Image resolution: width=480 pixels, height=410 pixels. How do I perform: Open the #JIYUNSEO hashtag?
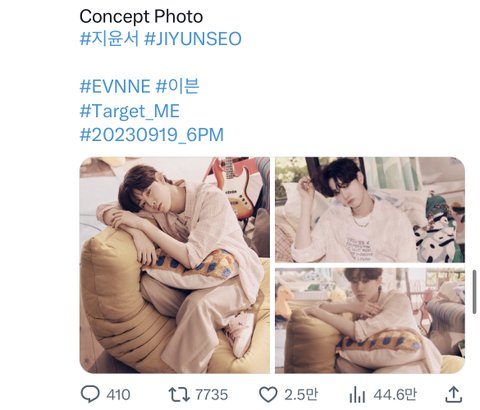193,39
